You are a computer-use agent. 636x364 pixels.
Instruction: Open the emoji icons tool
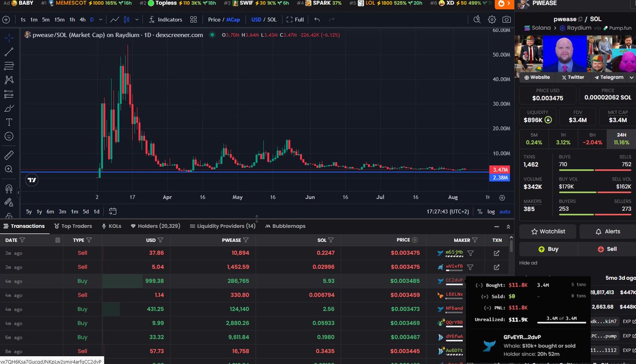point(9,136)
